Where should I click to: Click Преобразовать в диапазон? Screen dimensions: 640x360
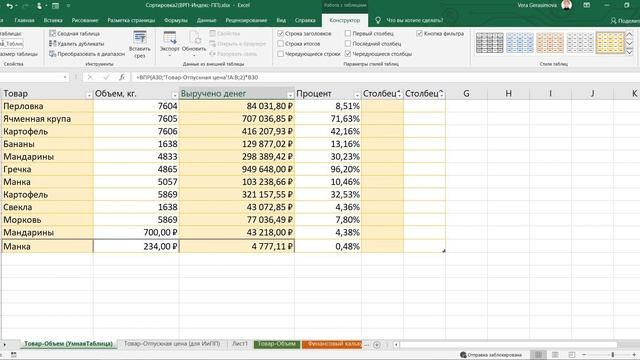coord(87,53)
